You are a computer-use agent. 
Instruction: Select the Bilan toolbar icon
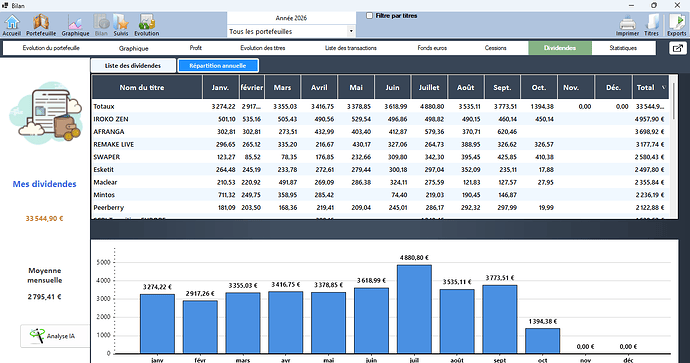[101, 25]
